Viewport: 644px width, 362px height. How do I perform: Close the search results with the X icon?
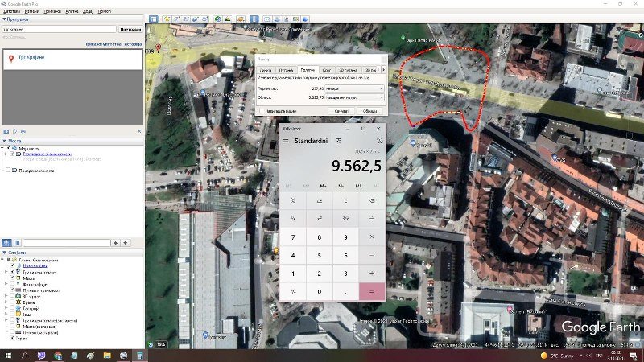click(138, 131)
